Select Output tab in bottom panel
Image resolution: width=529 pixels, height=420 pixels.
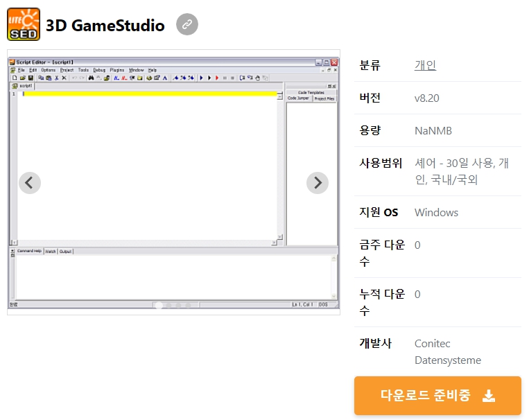click(65, 252)
